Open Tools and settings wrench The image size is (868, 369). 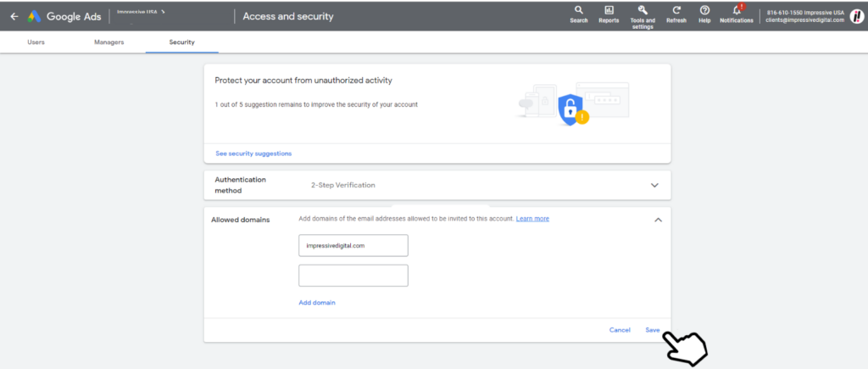[643, 10]
